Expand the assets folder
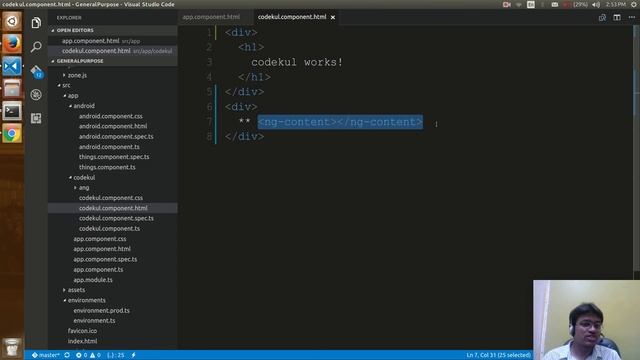Image resolution: width=640 pixels, height=360 pixels. click(76, 290)
